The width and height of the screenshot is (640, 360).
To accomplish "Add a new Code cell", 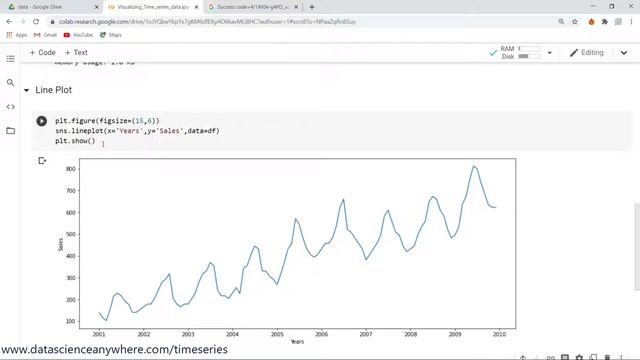I will point(42,53).
